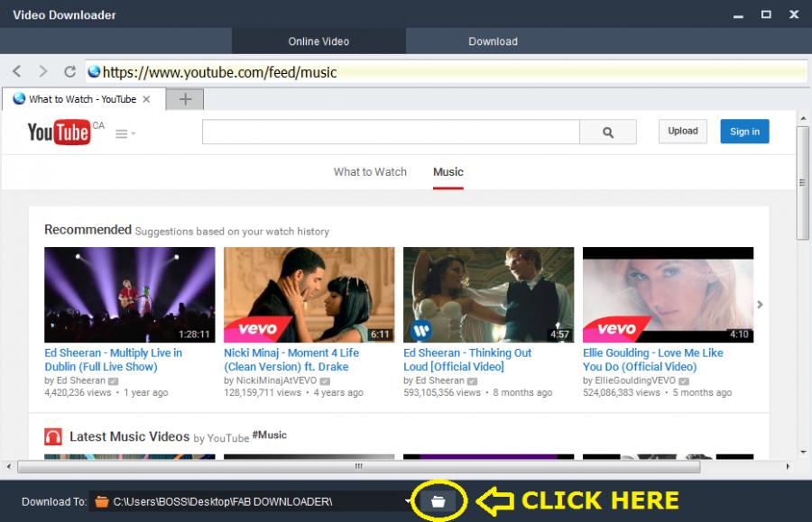Open the NickiMinajAtVEVO channel link
The width and height of the screenshot is (812, 522).
tap(276, 380)
